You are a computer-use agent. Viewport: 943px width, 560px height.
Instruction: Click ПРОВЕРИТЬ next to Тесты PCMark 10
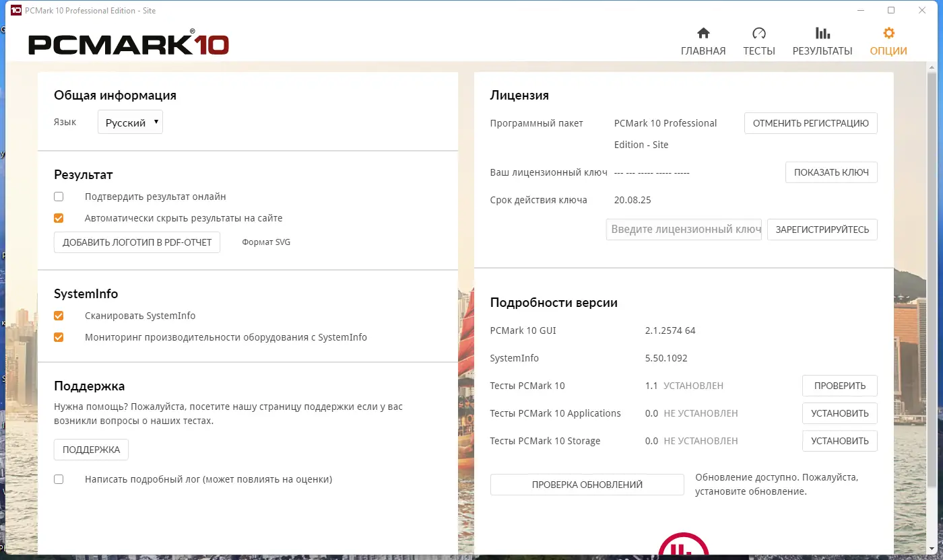[x=839, y=385]
